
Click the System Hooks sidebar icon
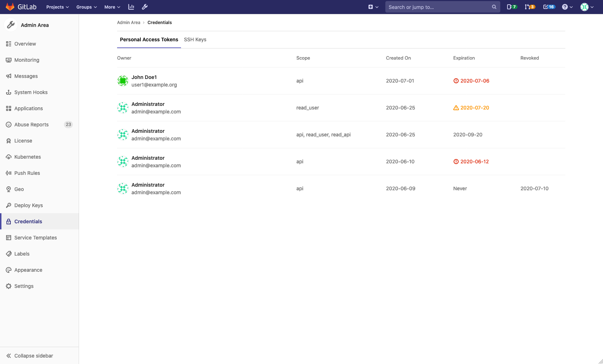click(x=9, y=92)
